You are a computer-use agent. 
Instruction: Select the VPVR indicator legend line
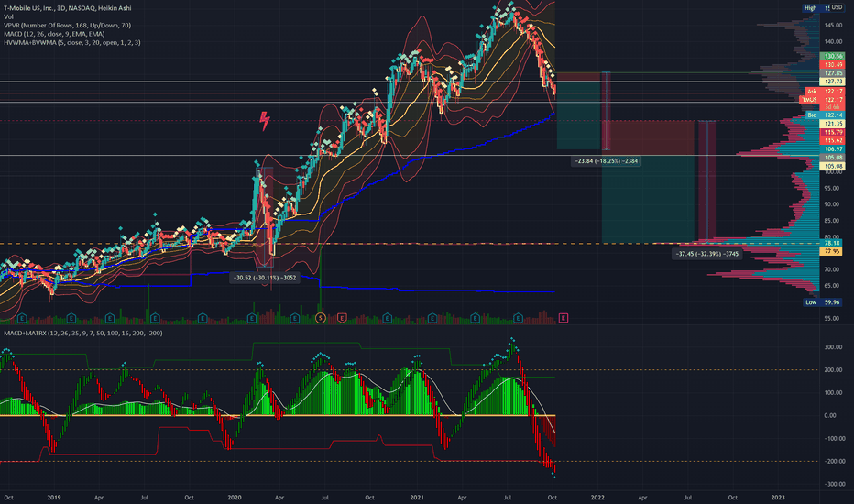click(67, 26)
